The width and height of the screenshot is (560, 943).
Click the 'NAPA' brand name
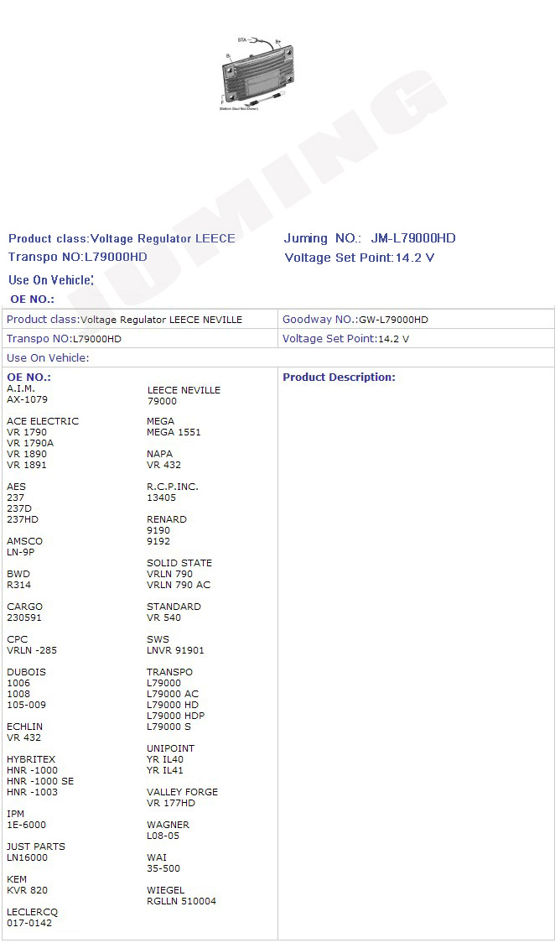[160, 454]
